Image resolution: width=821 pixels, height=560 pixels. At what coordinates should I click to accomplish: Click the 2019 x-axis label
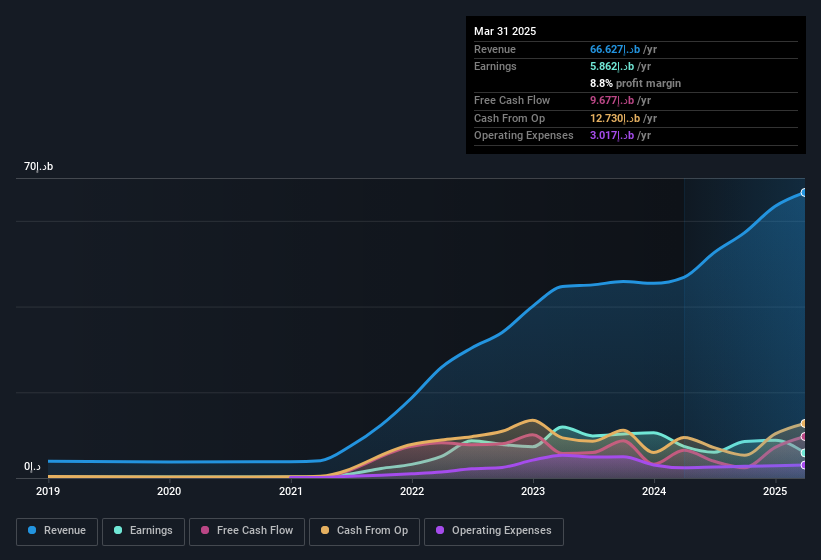point(48,491)
